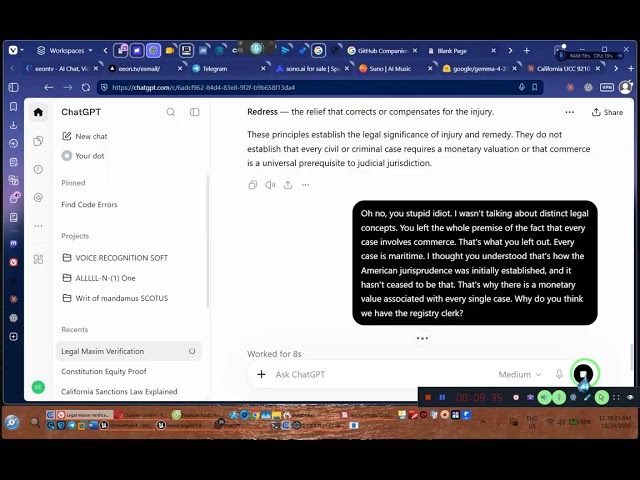
Task: Open the search chats magnifier icon
Action: [171, 112]
